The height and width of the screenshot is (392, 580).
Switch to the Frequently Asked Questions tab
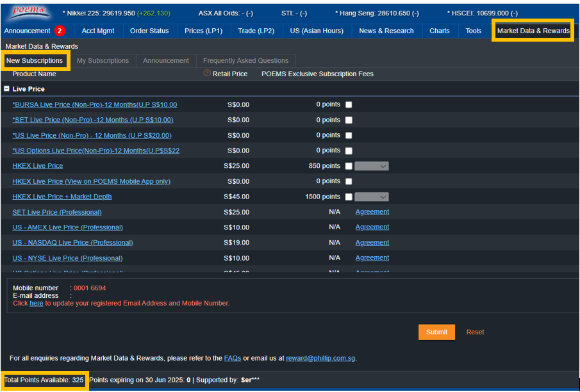pos(245,61)
